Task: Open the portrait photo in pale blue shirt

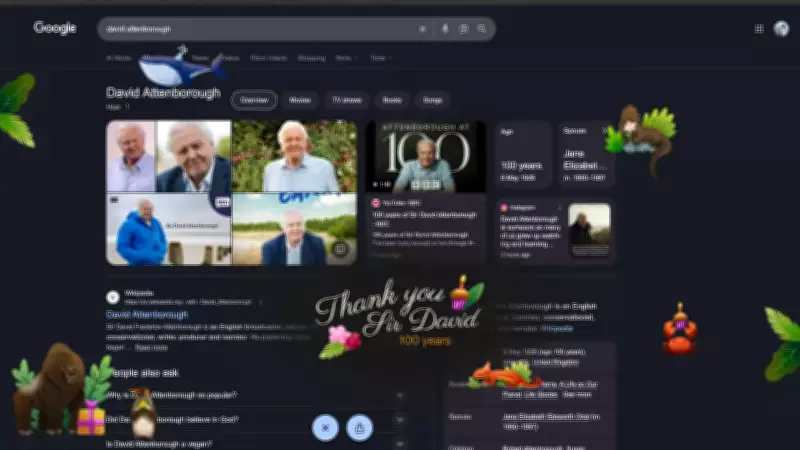Action: (x=131, y=156)
